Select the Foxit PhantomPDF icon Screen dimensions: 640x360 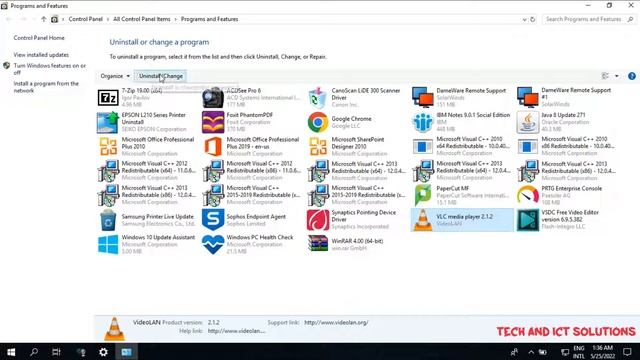[213, 122]
